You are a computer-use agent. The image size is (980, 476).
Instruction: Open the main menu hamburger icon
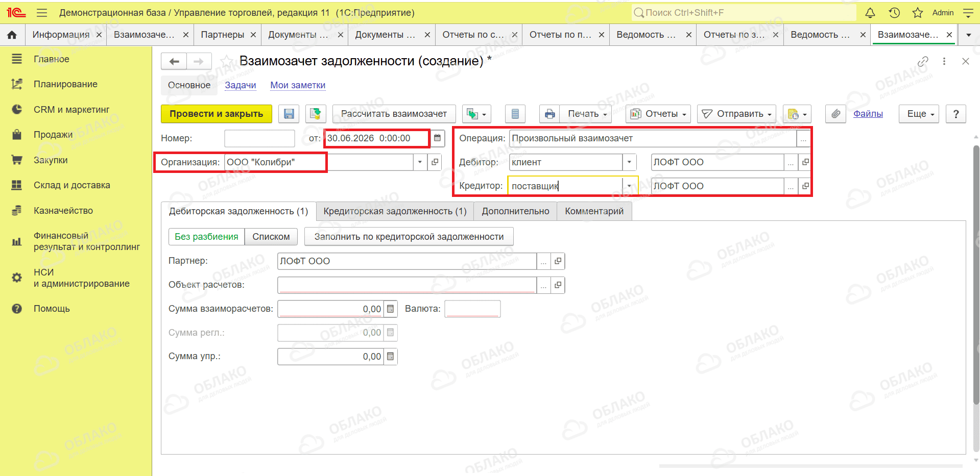click(x=42, y=13)
